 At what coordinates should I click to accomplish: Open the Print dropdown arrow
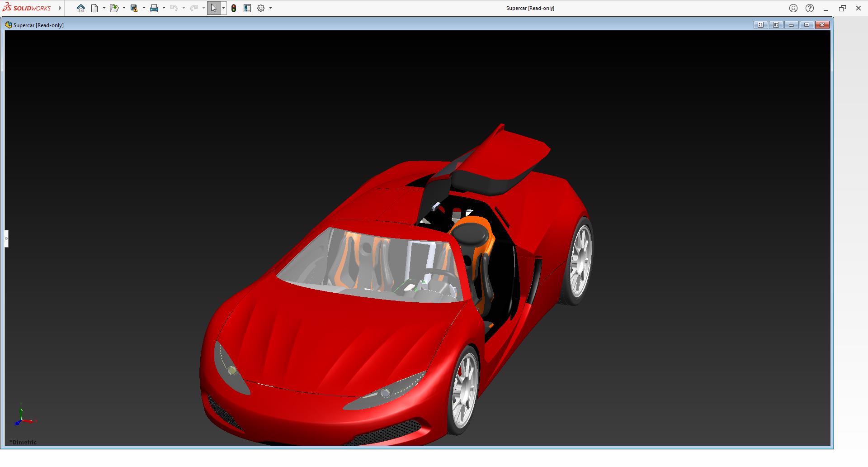coord(164,8)
